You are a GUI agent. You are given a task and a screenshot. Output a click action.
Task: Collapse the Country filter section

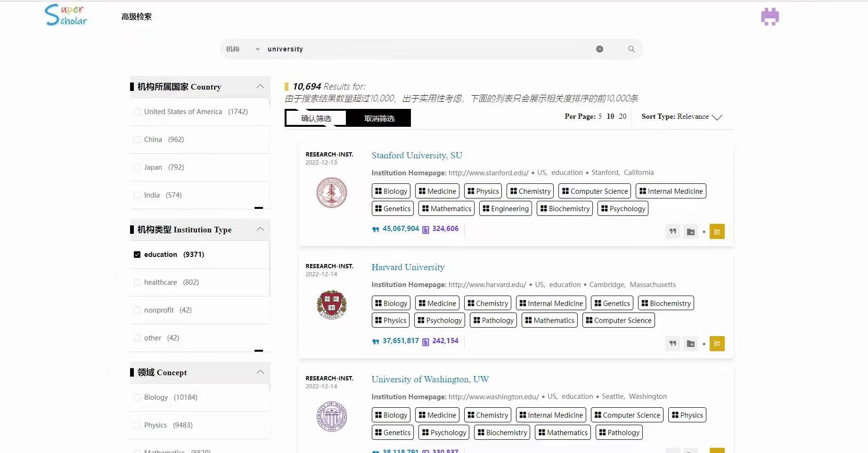click(x=260, y=87)
